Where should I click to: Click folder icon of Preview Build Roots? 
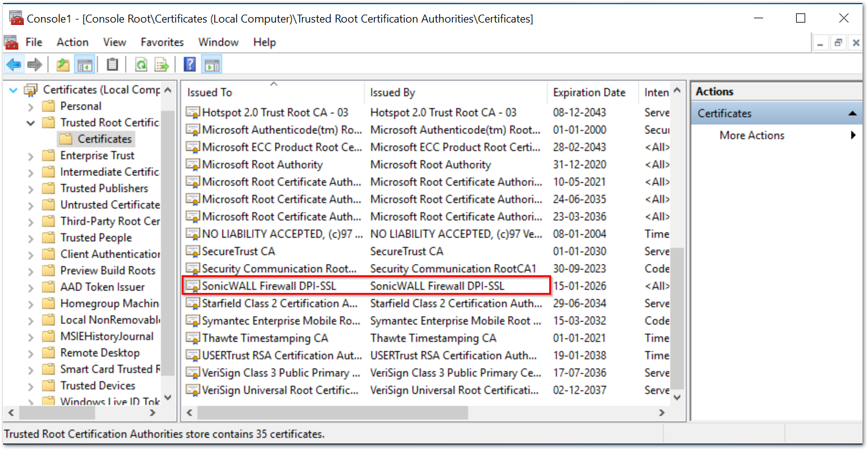tap(49, 270)
